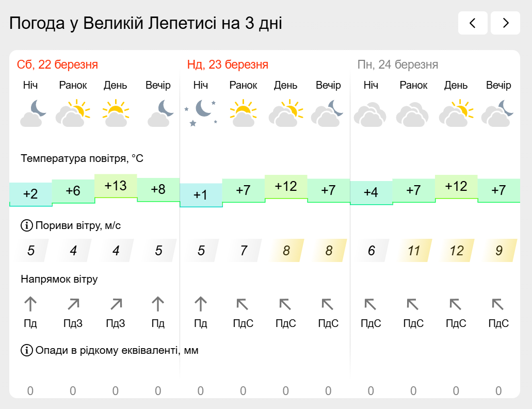The image size is (532, 409).
Task: Click the page title about Velyka Lepetykha weather
Action: (x=146, y=23)
